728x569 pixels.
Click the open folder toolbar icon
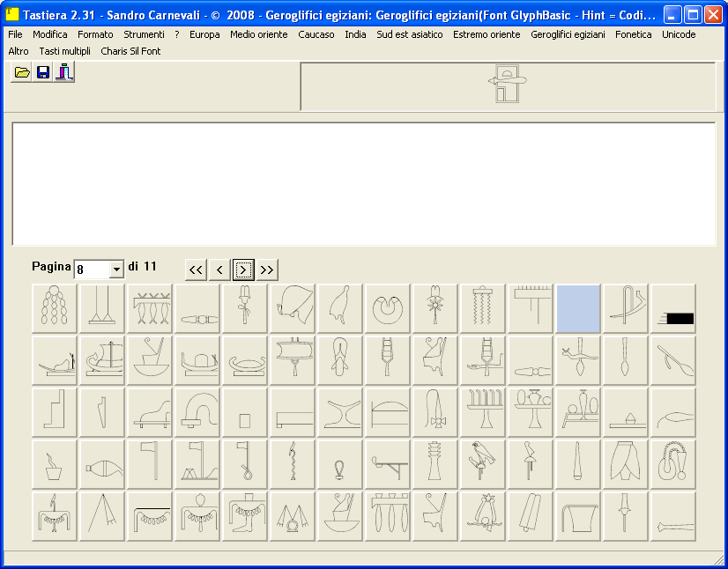click(21, 72)
